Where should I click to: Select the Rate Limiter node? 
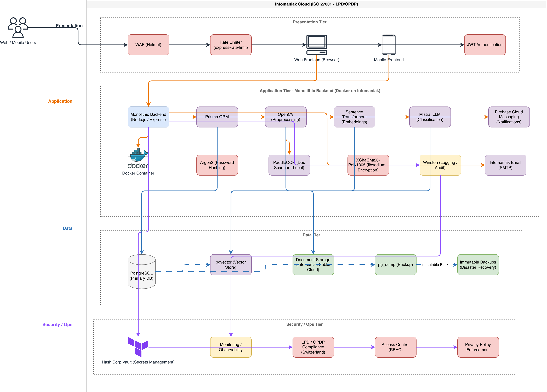231,45
